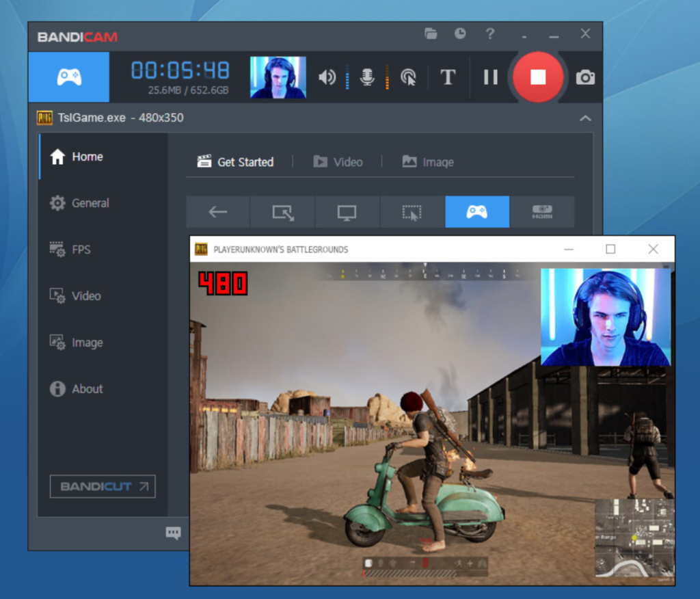Select rectangle area recording mode
700x599 pixels.
[x=283, y=212]
